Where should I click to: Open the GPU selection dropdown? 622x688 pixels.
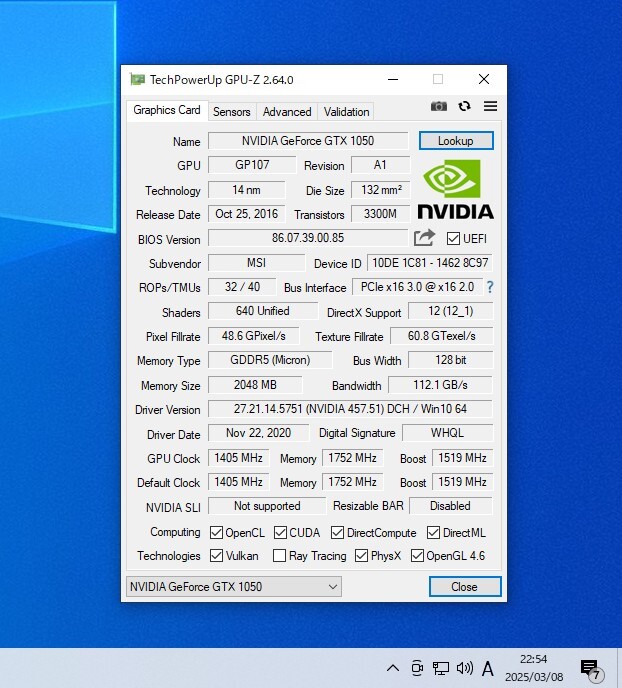click(234, 587)
